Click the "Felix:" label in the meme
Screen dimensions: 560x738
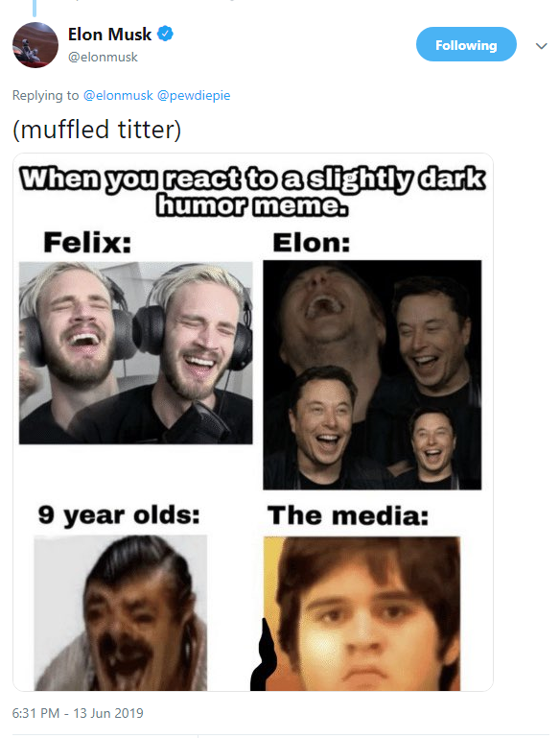[87, 243]
